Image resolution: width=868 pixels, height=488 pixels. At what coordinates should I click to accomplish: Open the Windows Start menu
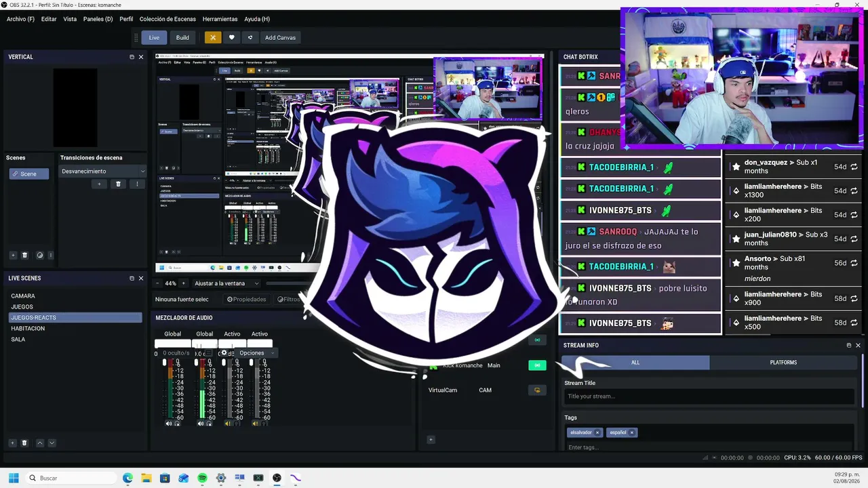tap(14, 478)
